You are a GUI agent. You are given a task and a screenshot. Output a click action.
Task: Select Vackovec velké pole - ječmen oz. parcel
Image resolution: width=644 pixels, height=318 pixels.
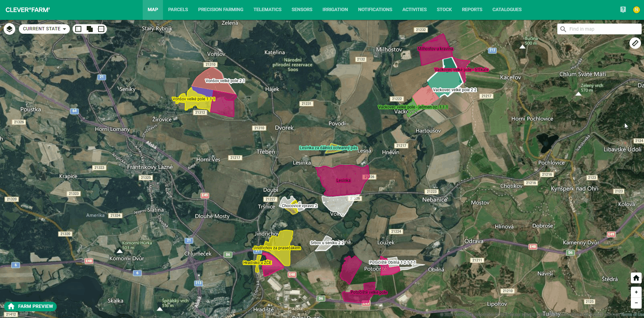click(413, 107)
